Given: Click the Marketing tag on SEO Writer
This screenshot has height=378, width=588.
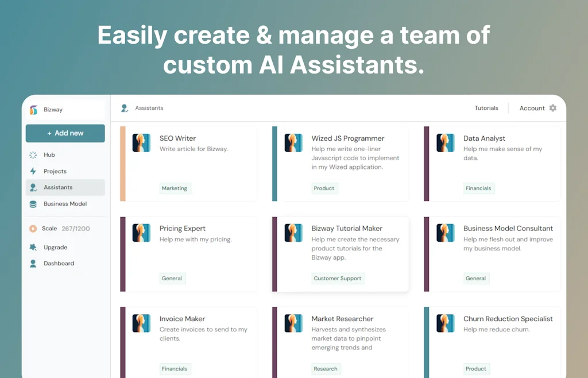Looking at the screenshot, I should coord(175,188).
